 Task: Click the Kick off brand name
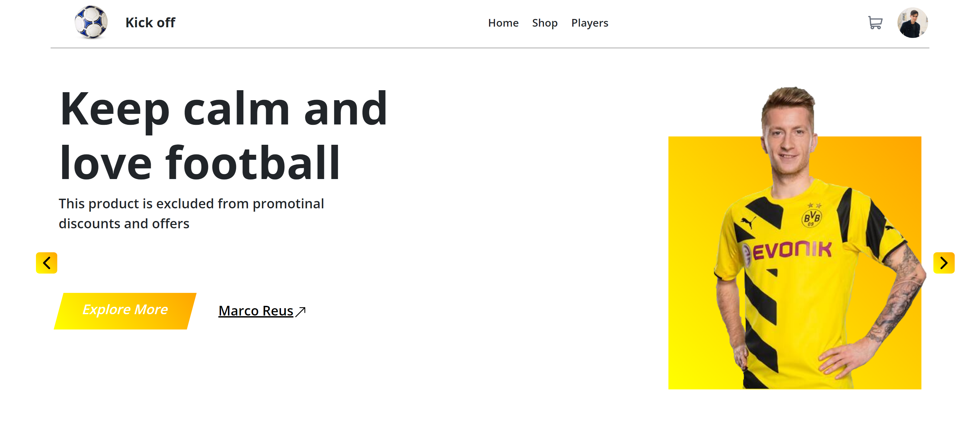[150, 22]
